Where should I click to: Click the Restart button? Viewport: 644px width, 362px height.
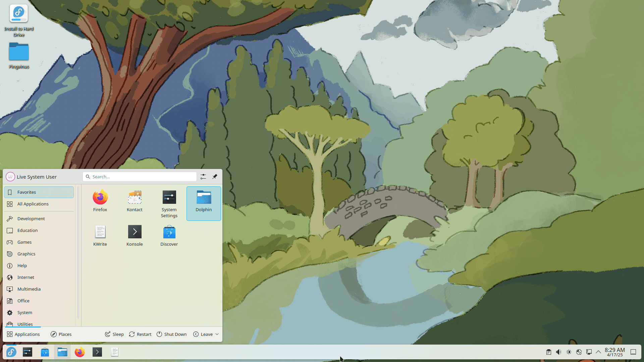(x=140, y=334)
